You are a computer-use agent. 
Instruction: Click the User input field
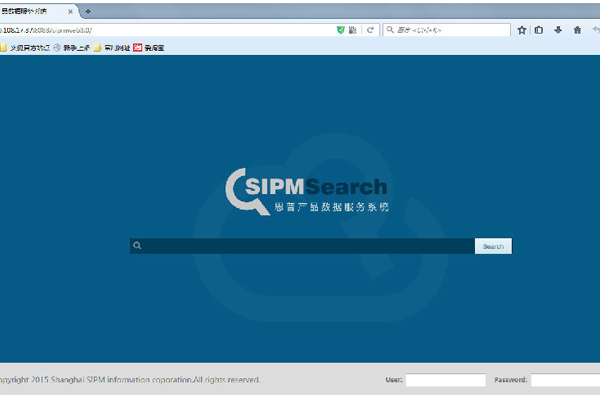pyautogui.click(x=446, y=380)
